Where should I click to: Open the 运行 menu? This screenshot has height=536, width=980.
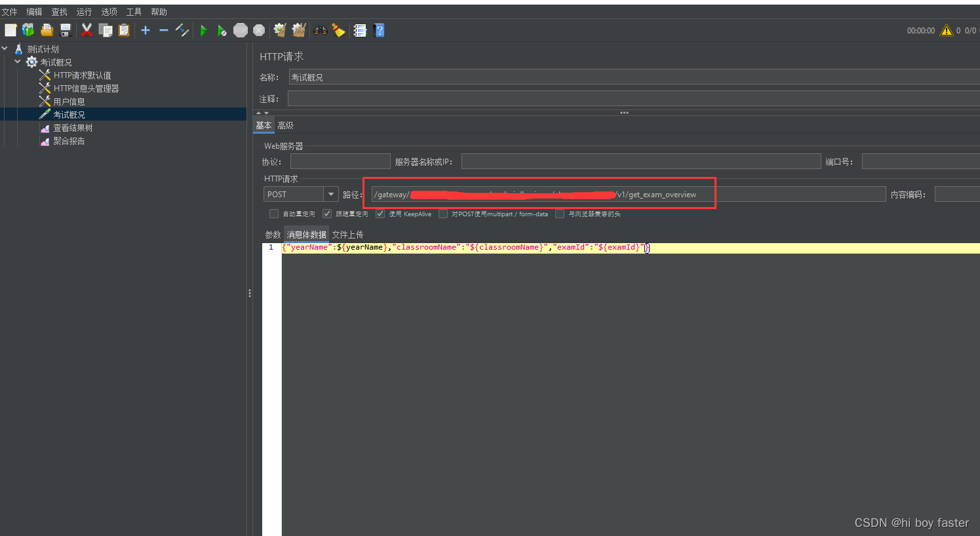[84, 12]
